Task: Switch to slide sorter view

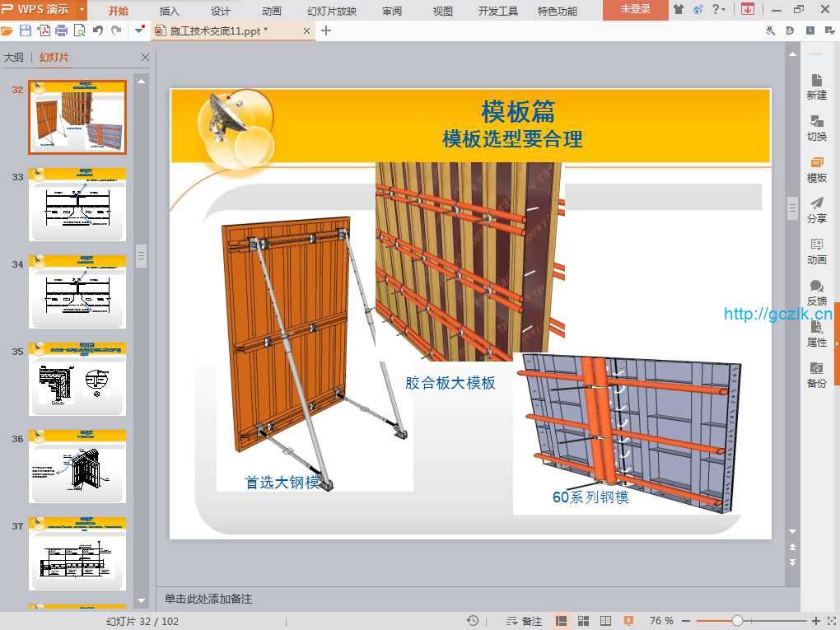Action: (583, 621)
